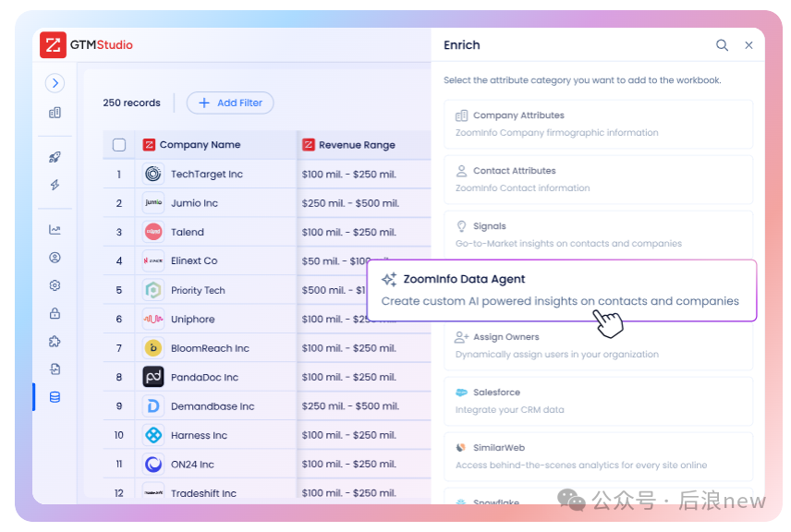
Task: Select the Jumio Inc company name
Action: (x=194, y=203)
